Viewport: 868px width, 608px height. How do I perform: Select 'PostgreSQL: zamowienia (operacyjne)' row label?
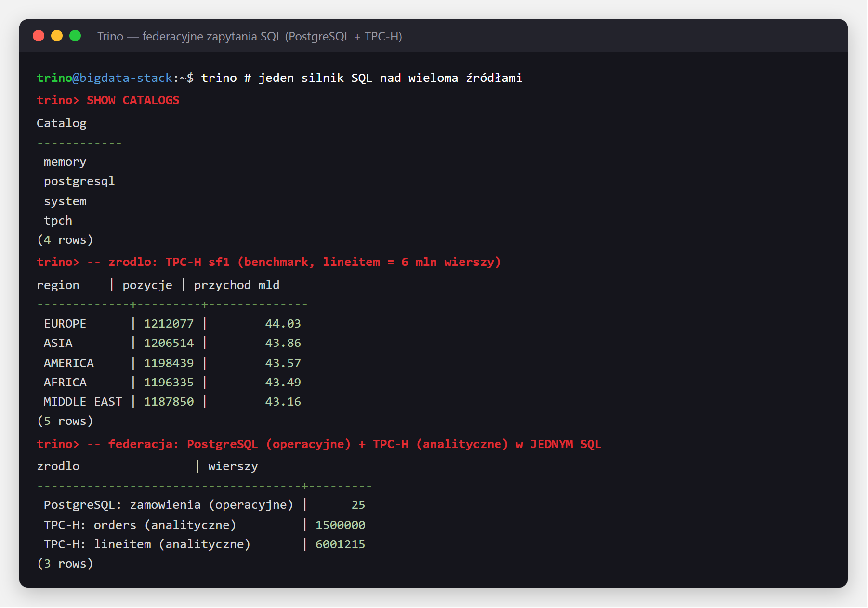[x=169, y=505]
